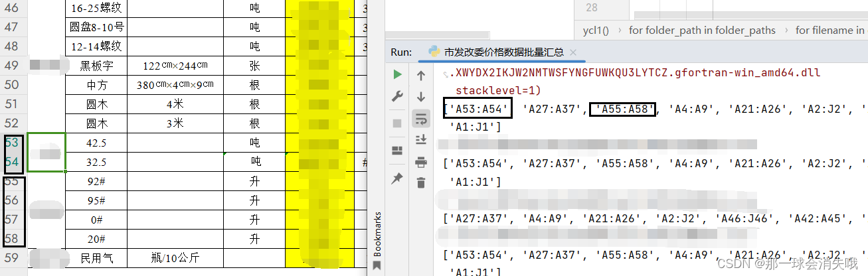Click editor gutter line number 28
The width and height of the screenshot is (868, 276).
click(592, 7)
